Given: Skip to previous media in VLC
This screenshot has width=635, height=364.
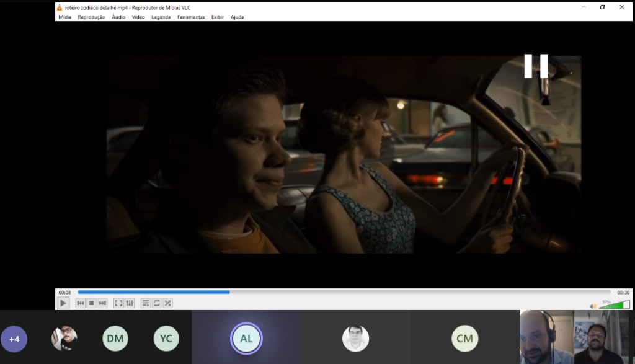Looking at the screenshot, I should click(x=81, y=303).
